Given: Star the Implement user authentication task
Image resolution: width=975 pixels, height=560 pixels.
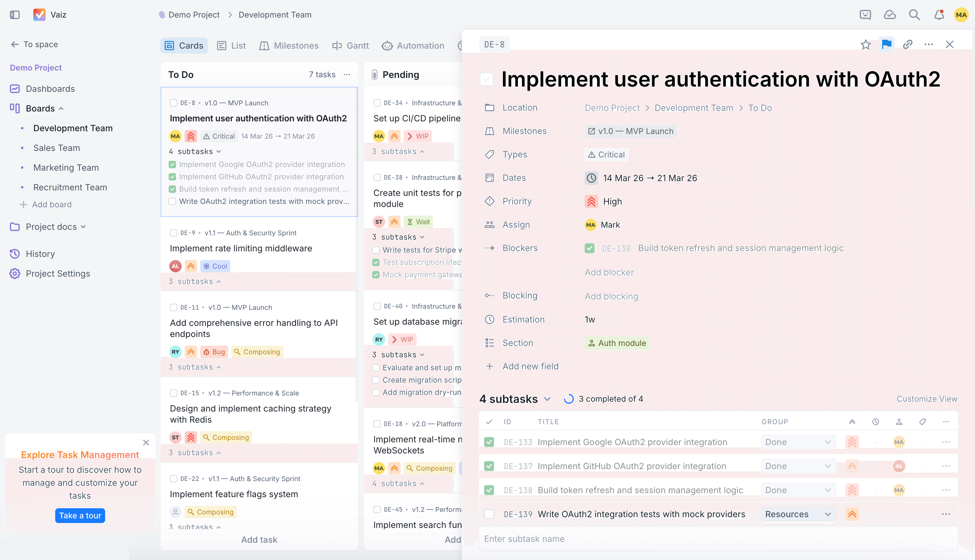Looking at the screenshot, I should (x=866, y=44).
